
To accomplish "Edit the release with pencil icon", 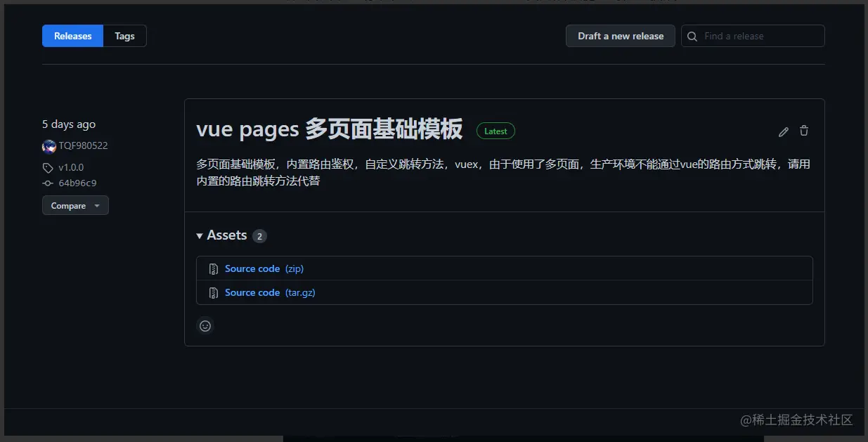I will pyautogui.click(x=784, y=131).
